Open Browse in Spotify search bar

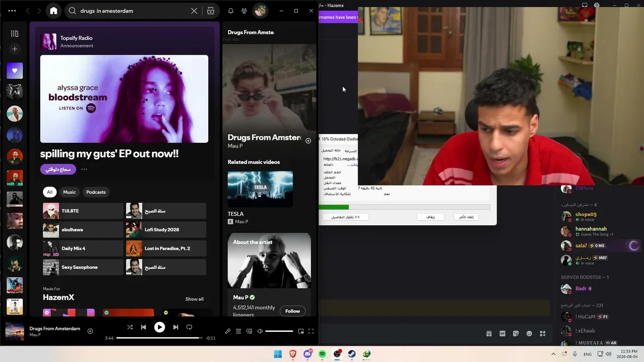(211, 11)
